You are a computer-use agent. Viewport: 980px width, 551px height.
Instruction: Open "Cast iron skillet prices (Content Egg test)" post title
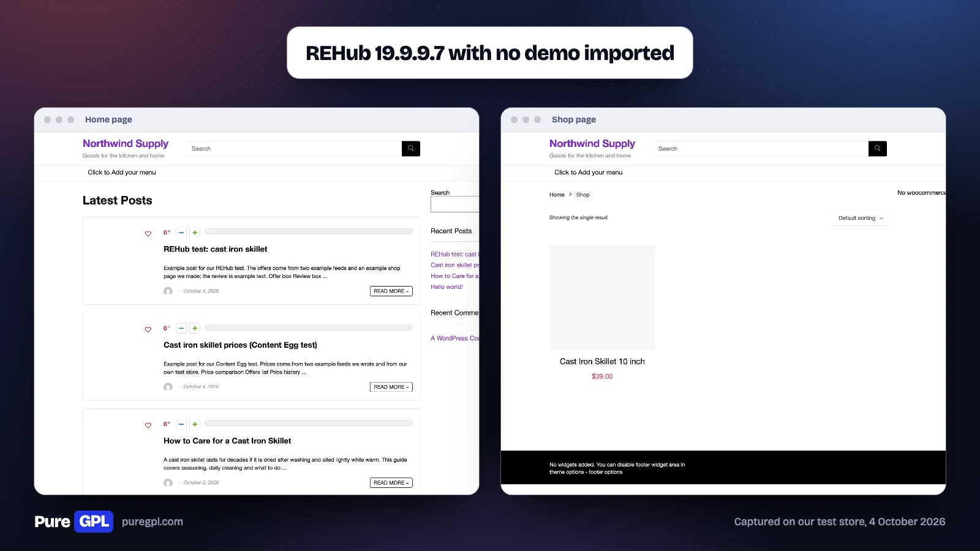pos(241,345)
